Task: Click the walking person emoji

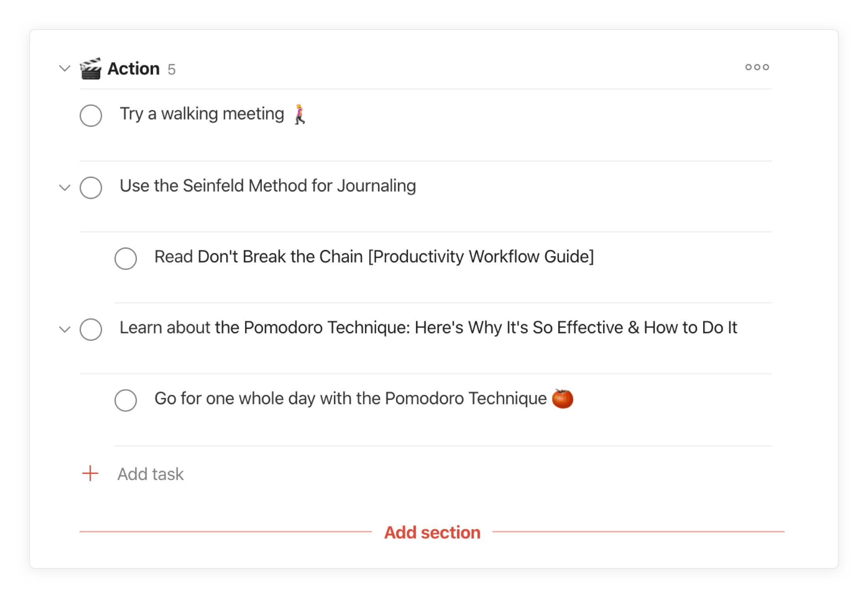Action: (300, 114)
